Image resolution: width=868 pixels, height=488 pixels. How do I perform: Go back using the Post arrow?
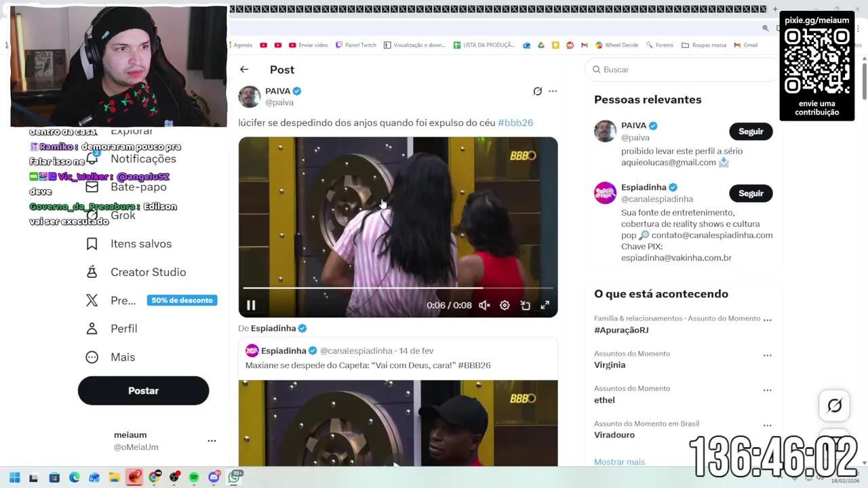[244, 70]
